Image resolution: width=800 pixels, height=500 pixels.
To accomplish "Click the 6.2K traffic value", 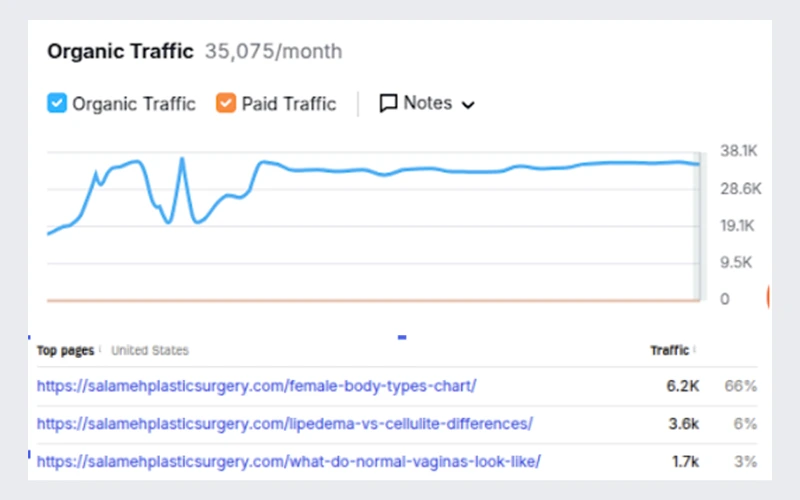I will tap(683, 386).
